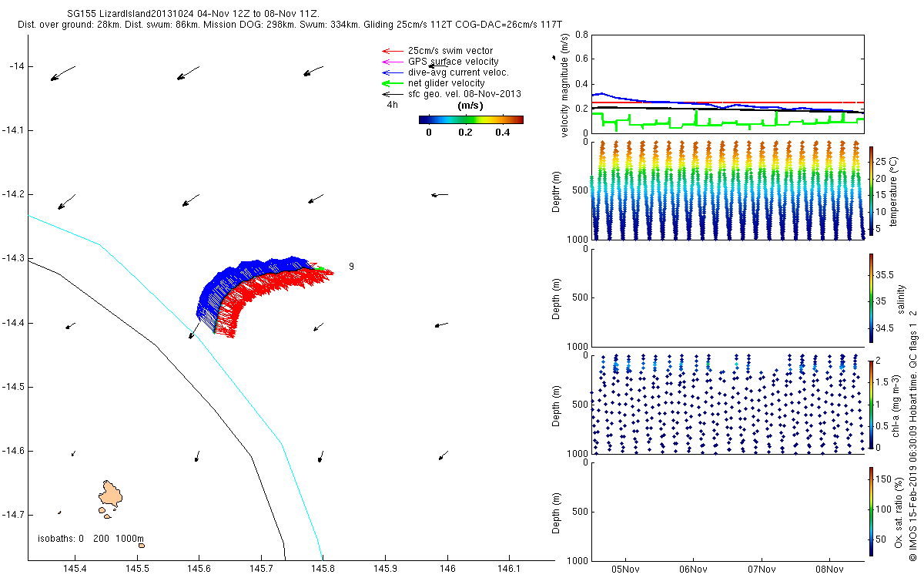Click the '34.5' salinity colorbar tick

coord(884,328)
